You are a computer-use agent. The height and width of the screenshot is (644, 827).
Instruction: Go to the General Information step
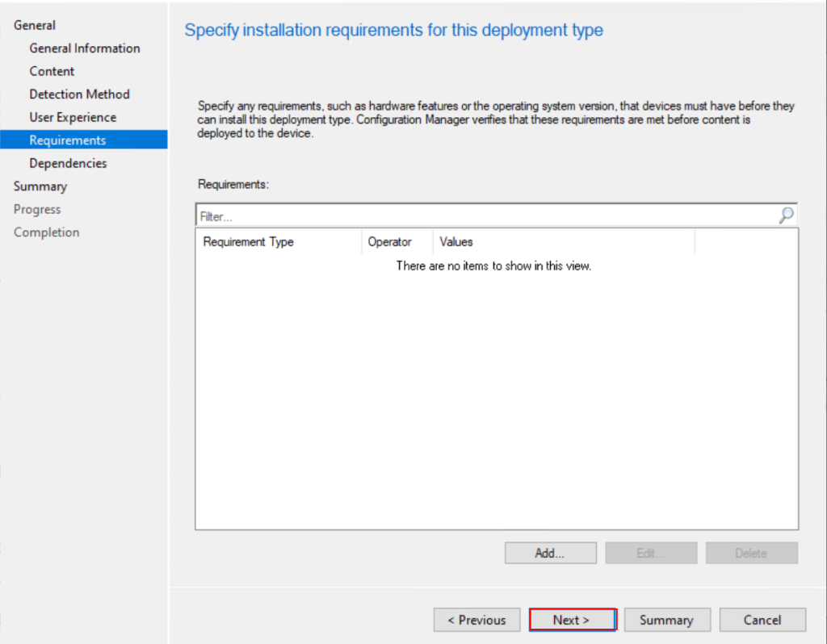pyautogui.click(x=85, y=48)
